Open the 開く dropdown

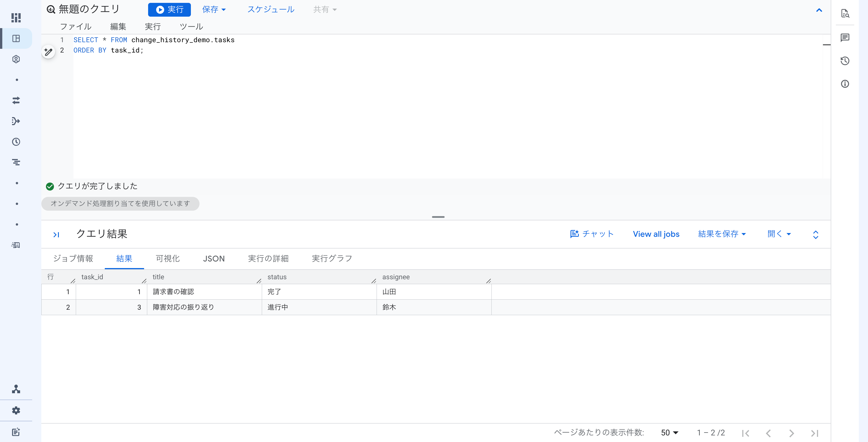pyautogui.click(x=779, y=234)
